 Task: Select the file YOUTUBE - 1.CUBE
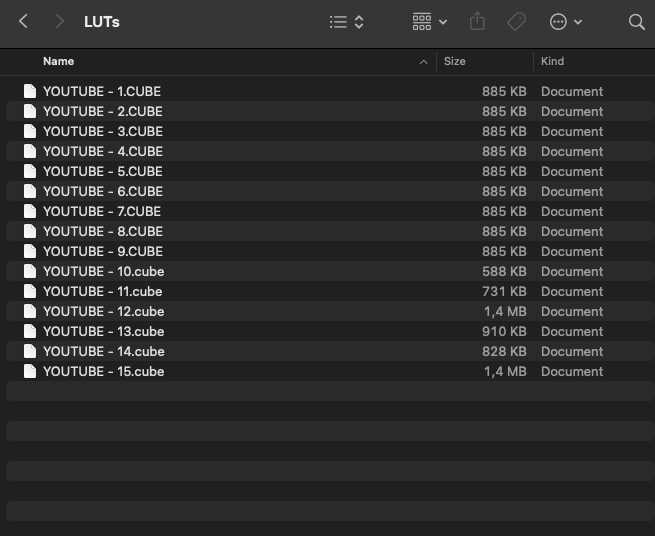(x=101, y=91)
